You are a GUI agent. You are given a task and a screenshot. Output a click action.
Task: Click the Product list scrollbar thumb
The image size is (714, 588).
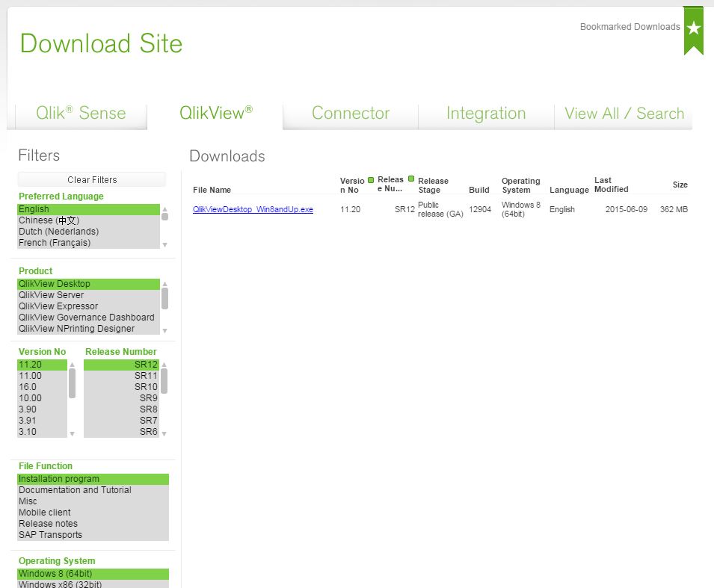[164, 299]
